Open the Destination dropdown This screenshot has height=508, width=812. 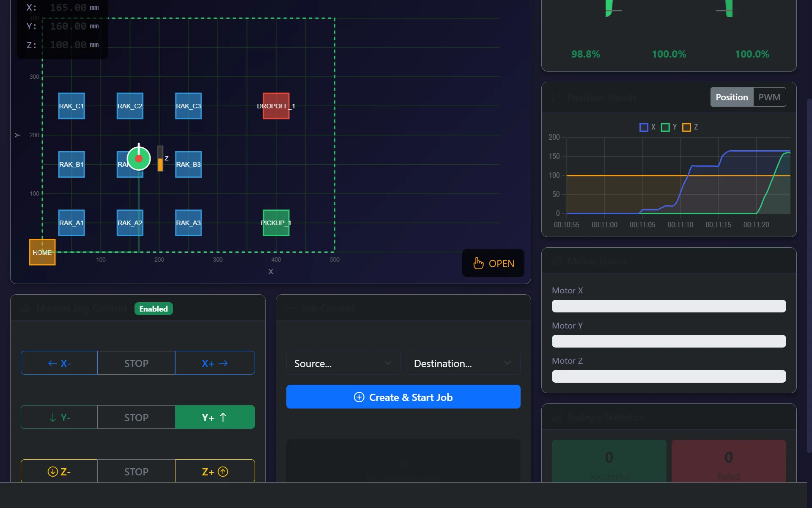[x=463, y=363]
